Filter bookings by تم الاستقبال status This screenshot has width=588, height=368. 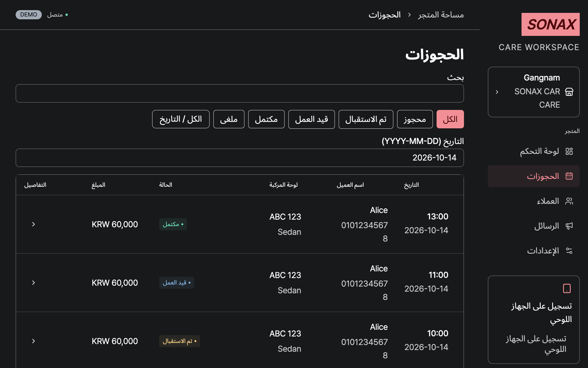point(366,119)
